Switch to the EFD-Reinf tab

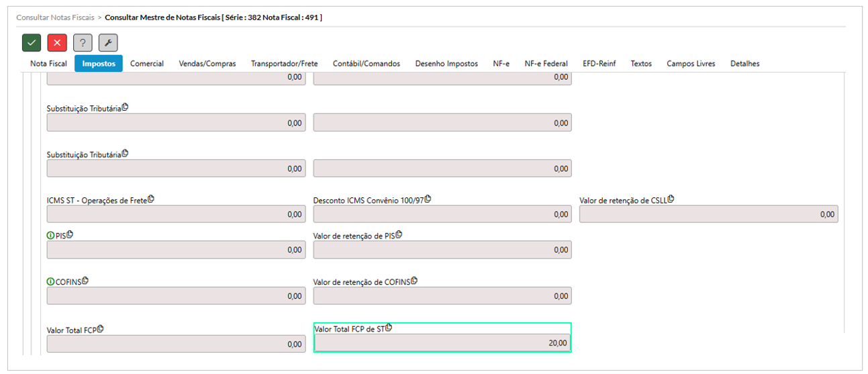pyautogui.click(x=599, y=64)
